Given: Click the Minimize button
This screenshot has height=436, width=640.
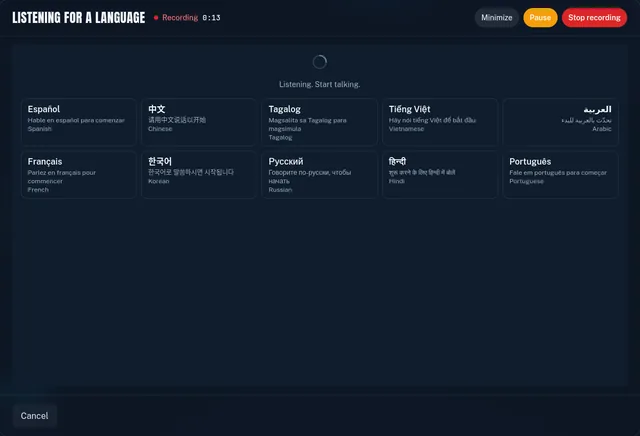Looking at the screenshot, I should tap(496, 18).
